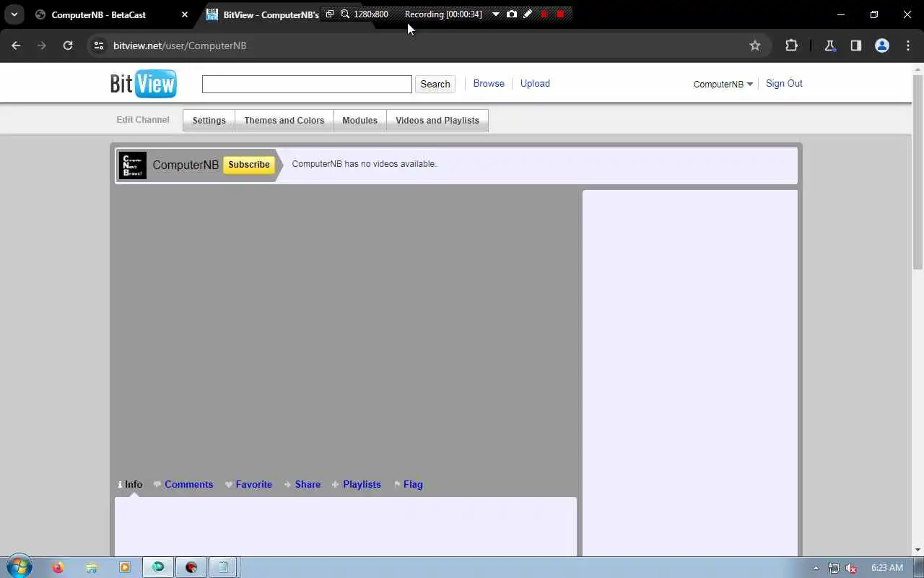Click the recorder pencil draw icon
Screen dimensions: 924x578
(x=528, y=14)
